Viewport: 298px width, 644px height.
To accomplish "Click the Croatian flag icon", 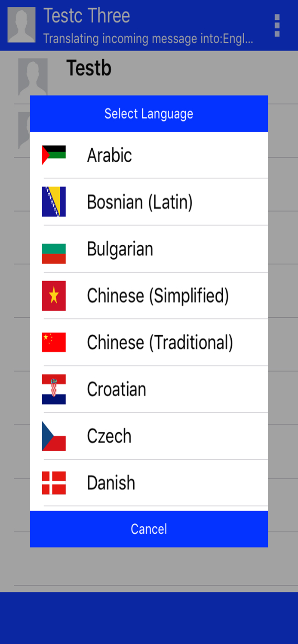I will [53, 389].
